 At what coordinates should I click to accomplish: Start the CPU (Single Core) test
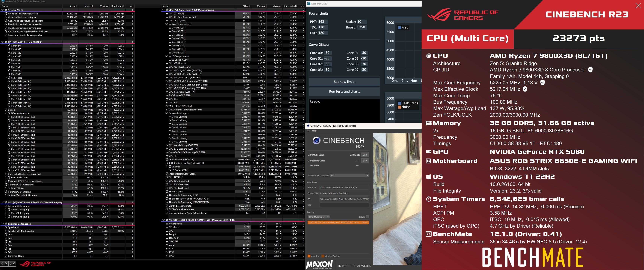tap(365, 160)
